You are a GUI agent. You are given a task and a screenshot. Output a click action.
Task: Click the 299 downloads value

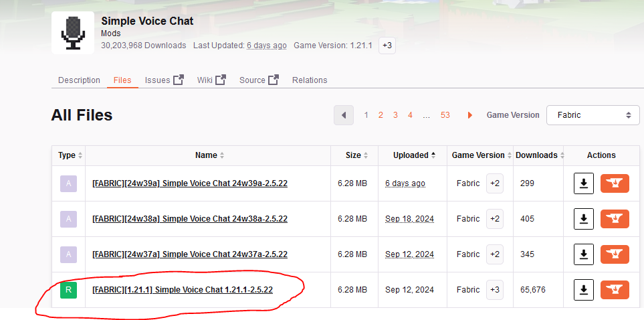(527, 183)
